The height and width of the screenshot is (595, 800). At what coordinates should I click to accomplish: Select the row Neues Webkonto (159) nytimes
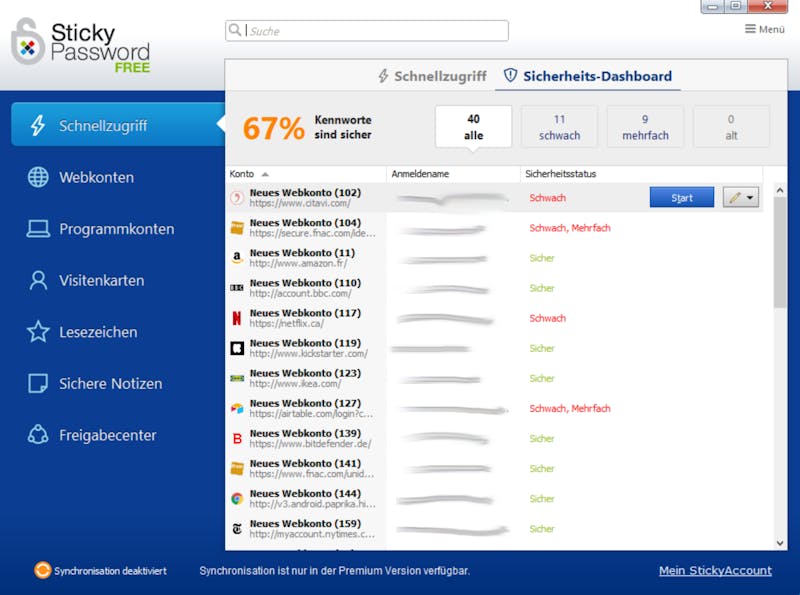494,529
